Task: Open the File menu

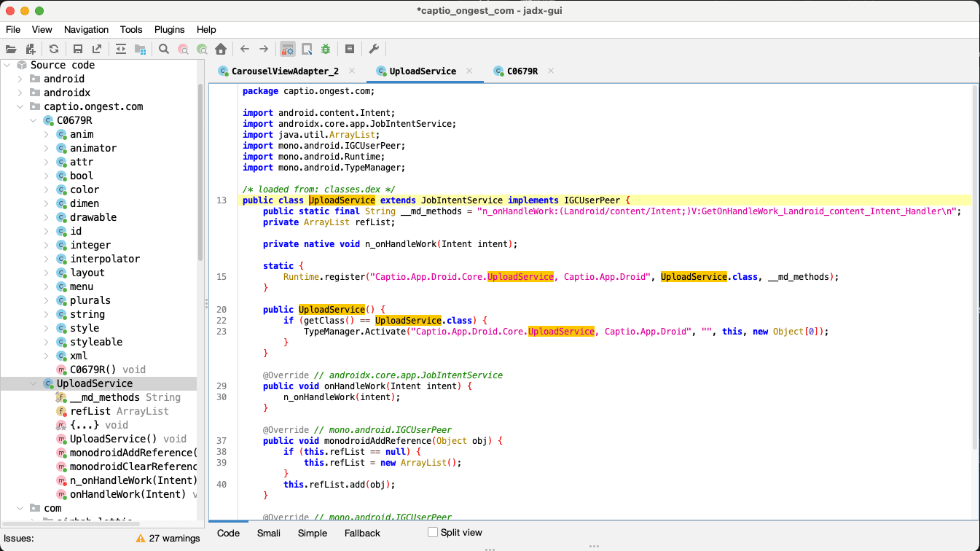Action: (13, 29)
